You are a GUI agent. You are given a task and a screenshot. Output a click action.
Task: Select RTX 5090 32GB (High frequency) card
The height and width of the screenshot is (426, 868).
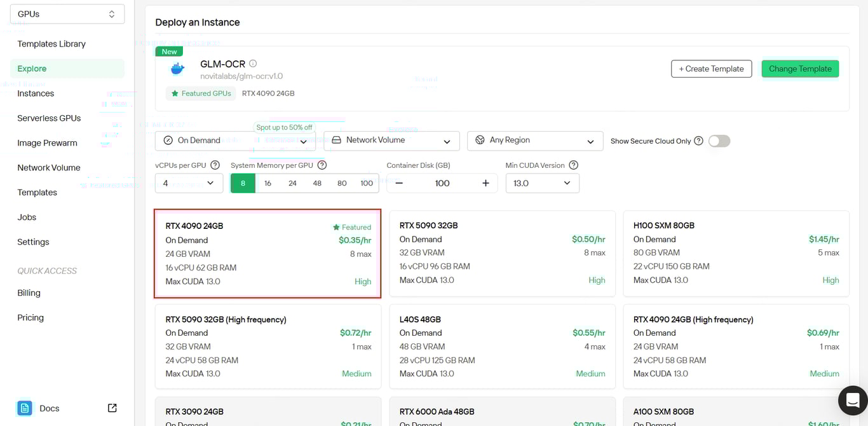268,347
